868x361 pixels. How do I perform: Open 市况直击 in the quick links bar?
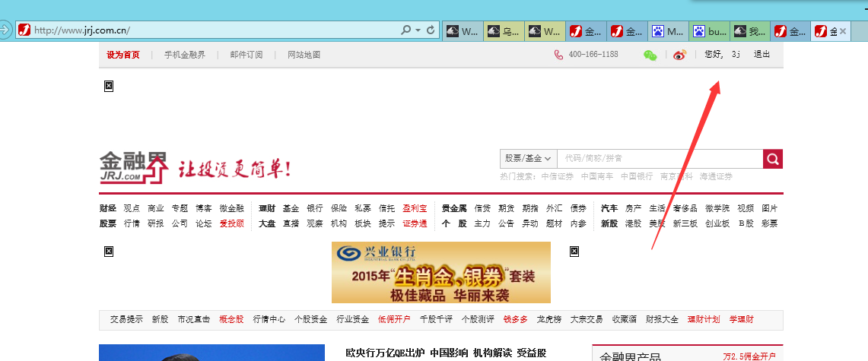pos(194,319)
